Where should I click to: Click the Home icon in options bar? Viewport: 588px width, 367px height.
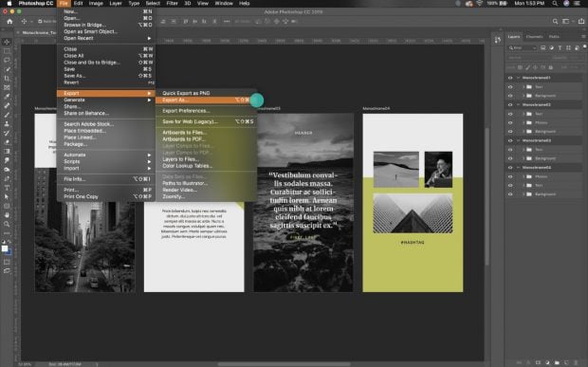pyautogui.click(x=9, y=22)
